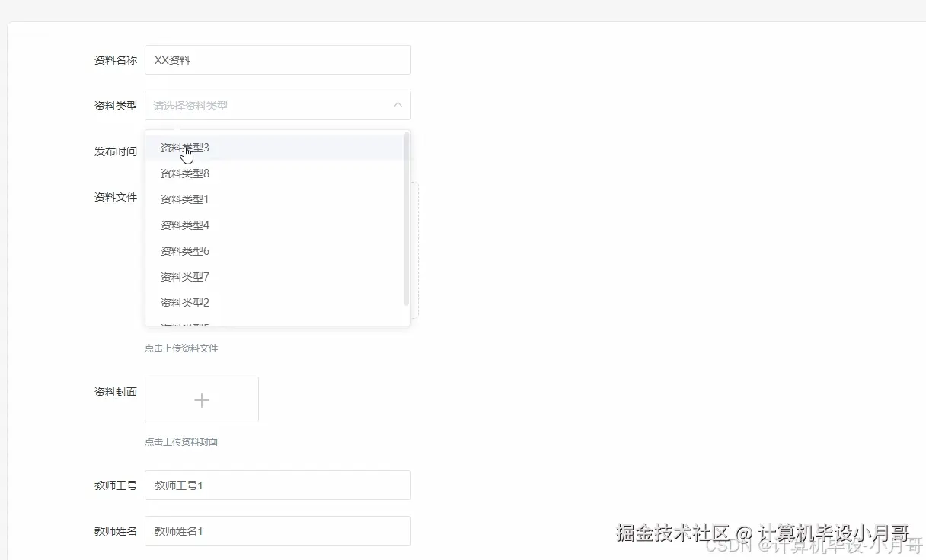This screenshot has width=926, height=560.
Task: Click the 教师工号 input containing 教师工号1
Action: coord(278,485)
